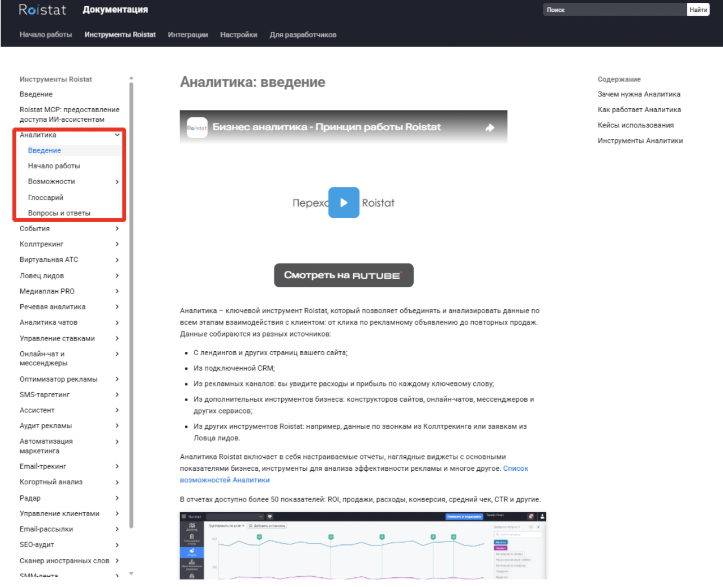Click the video title Бизнес аналитика

327,127
